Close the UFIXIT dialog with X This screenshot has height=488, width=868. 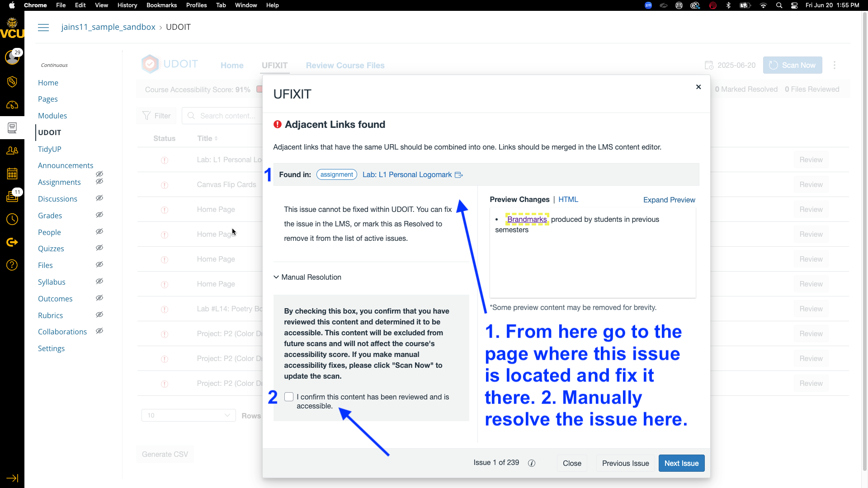[x=698, y=87]
